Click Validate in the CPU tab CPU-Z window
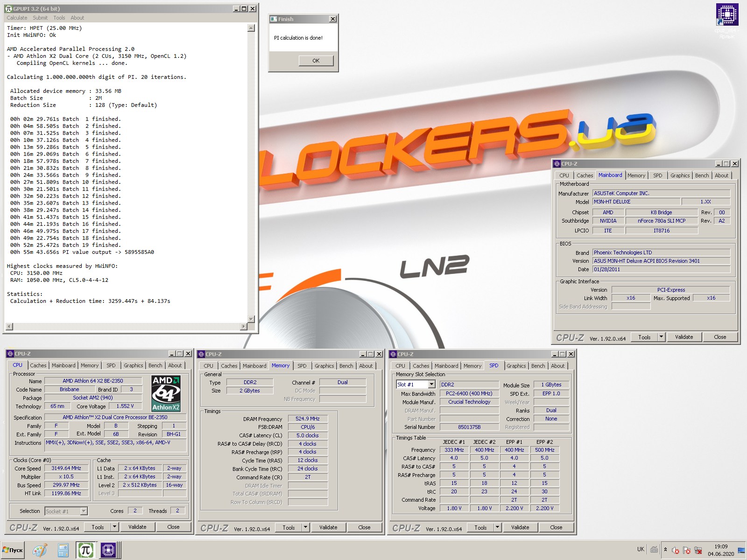Screen dimensions: 747x560 click(x=137, y=527)
